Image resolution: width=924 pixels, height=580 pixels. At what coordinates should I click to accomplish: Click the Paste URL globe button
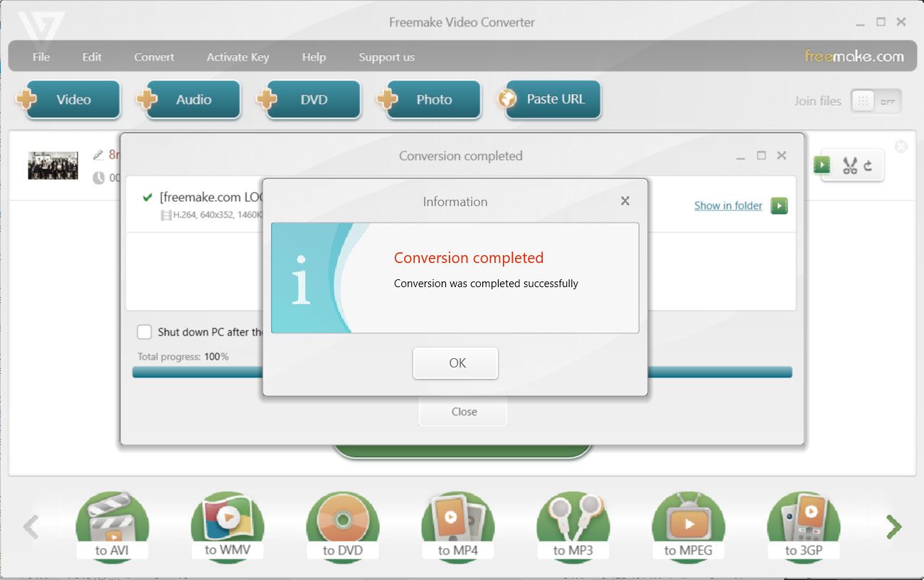point(550,100)
